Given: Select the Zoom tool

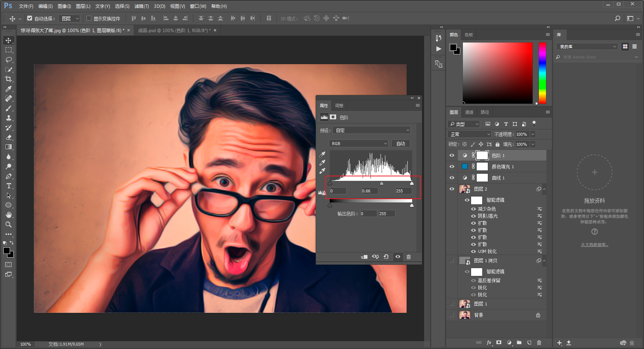Looking at the screenshot, I should pos(9,224).
